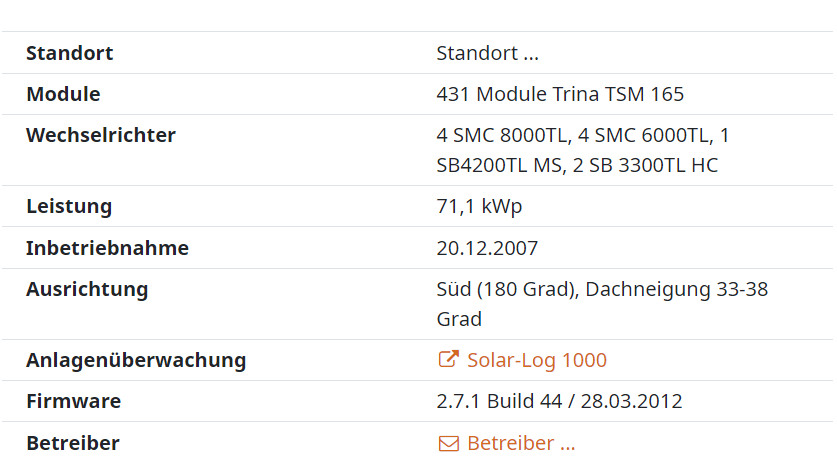Click the Anlagenüberwachung row label
This screenshot has height=466, width=837.
point(136,360)
